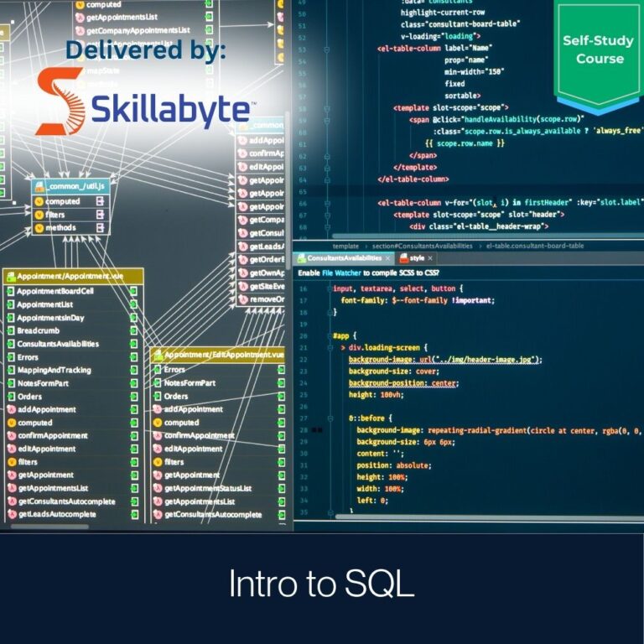Viewport: 644px width, 644px height.
Task: Select 'ConsultantsAvailabilities' row in Appointment.vue node
Action: [x=73, y=344]
